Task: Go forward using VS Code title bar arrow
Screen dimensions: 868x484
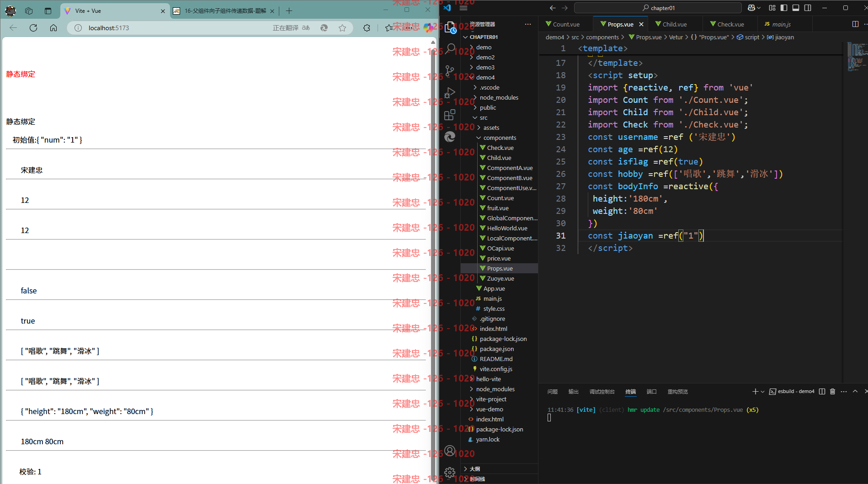Action: click(x=564, y=8)
